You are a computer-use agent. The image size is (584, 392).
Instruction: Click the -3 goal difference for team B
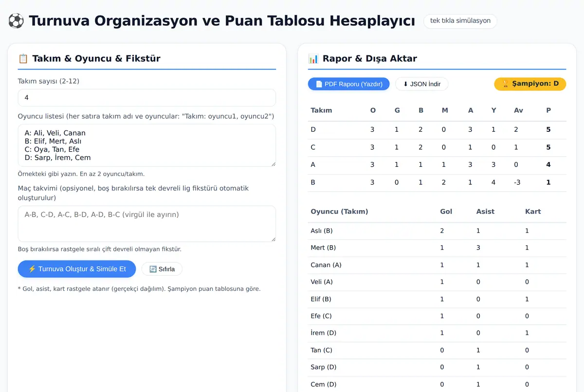518,182
